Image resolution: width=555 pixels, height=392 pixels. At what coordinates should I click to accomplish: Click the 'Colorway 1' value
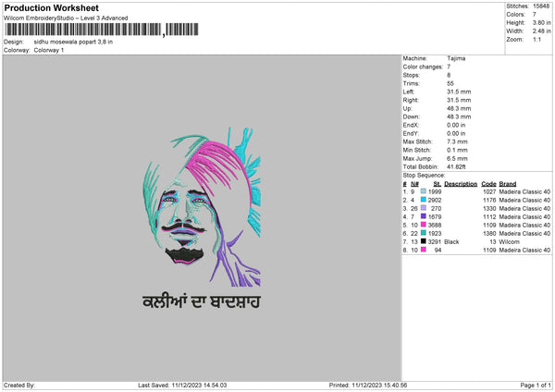(49, 50)
